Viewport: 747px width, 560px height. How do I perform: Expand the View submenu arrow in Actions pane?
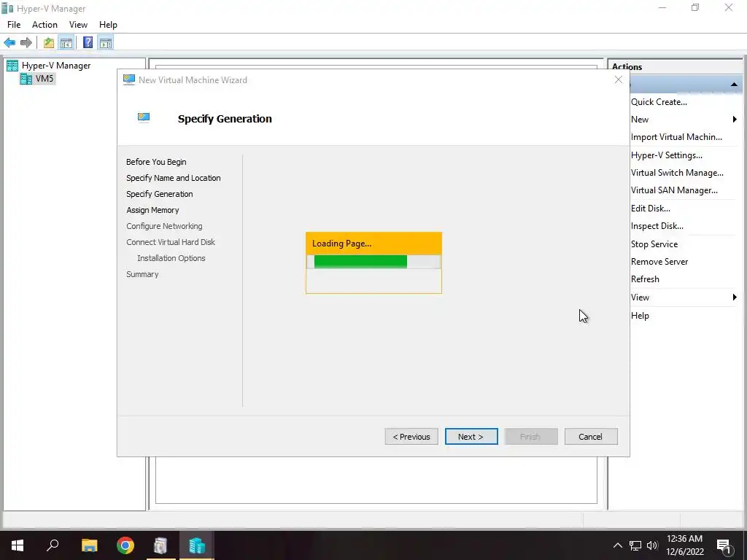coord(735,297)
